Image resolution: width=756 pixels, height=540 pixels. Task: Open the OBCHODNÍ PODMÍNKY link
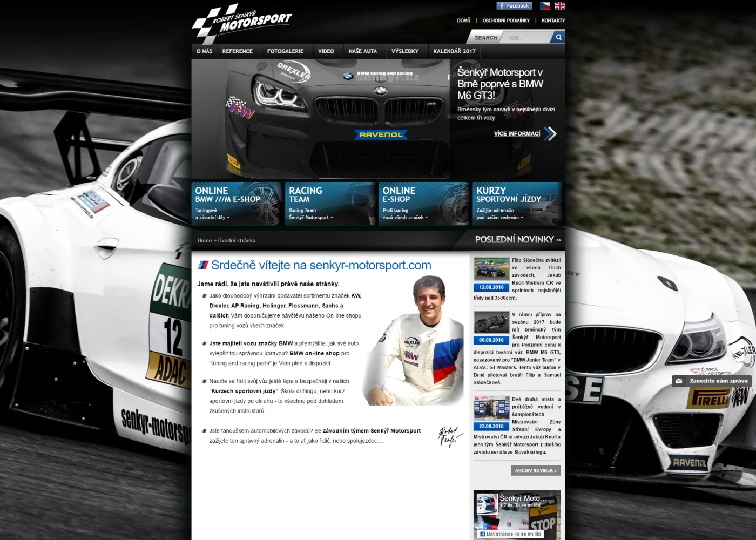(x=506, y=21)
